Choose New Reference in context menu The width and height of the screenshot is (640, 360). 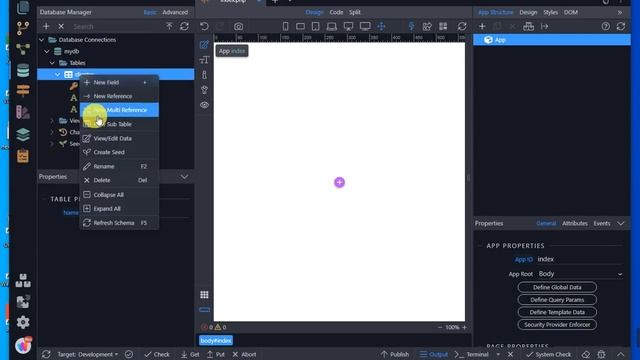[119, 96]
